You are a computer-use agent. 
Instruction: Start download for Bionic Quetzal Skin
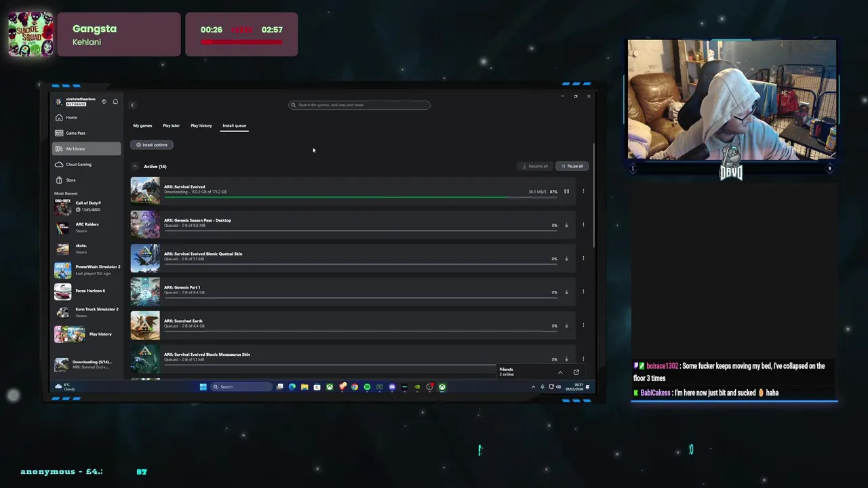[x=567, y=259]
